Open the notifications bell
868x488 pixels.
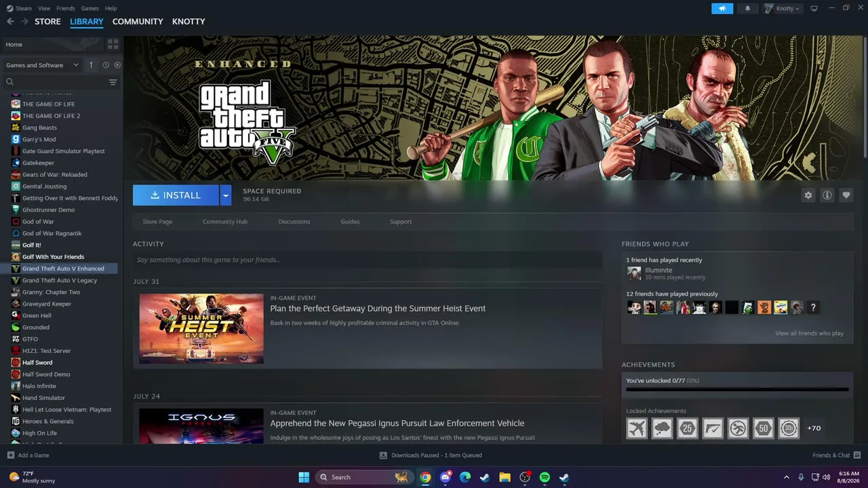tap(748, 8)
